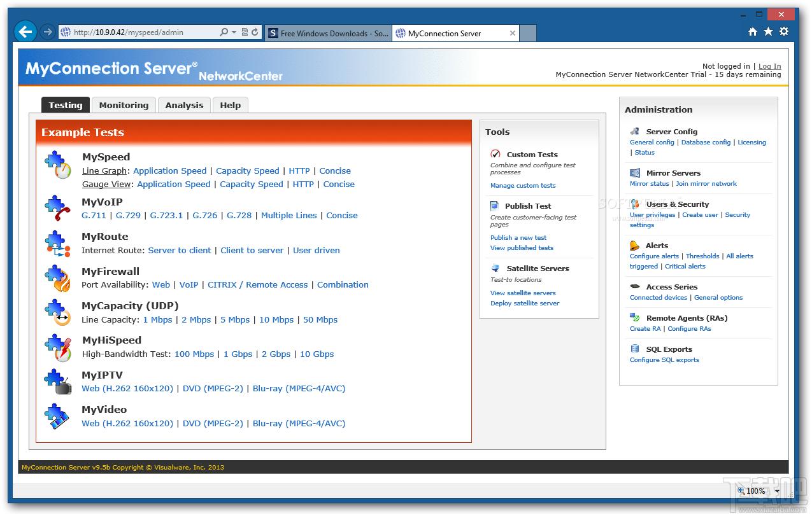Click the MyFirewall puzzle flame icon
The height and width of the screenshot is (516, 812).
click(57, 278)
